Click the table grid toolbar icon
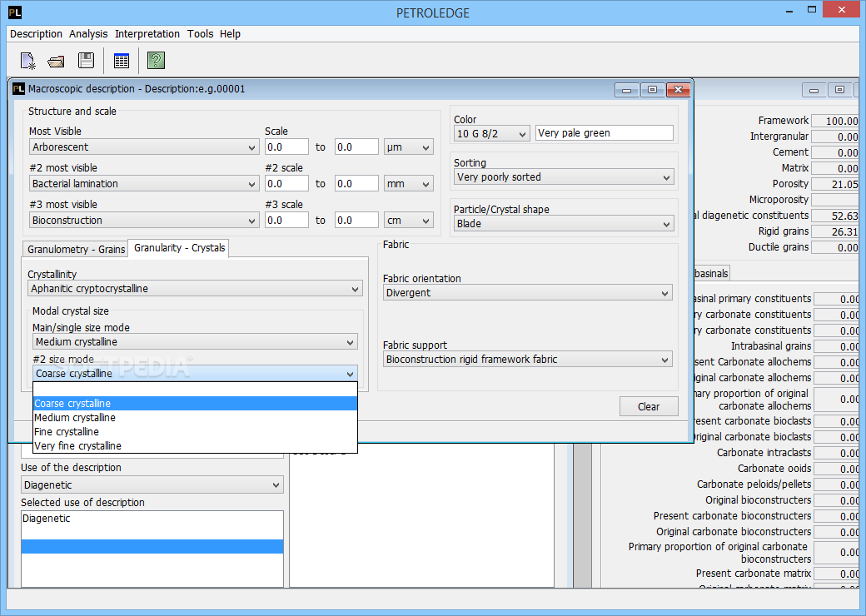The width and height of the screenshot is (866, 616). pos(122,61)
